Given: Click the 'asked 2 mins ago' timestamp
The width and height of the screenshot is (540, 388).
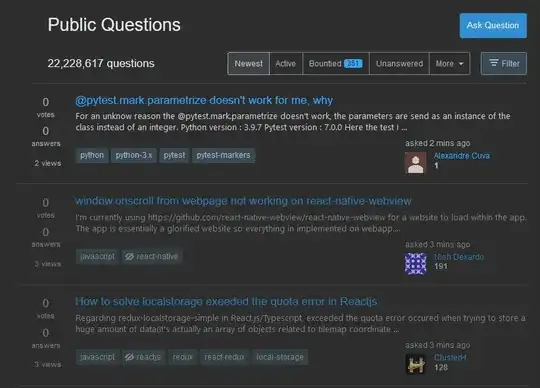Looking at the screenshot, I should tap(437, 143).
